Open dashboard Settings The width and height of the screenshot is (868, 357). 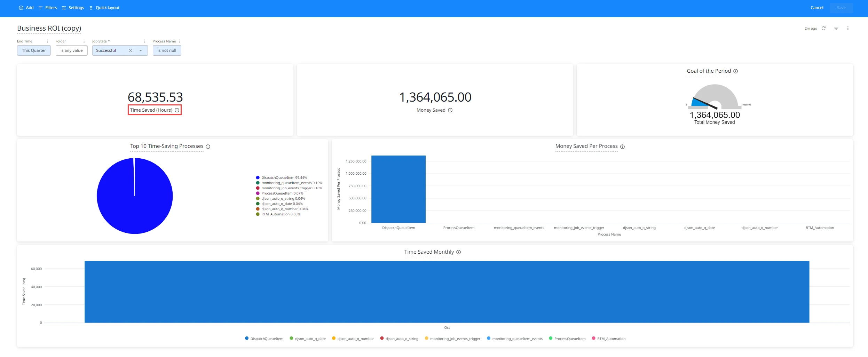[73, 8]
